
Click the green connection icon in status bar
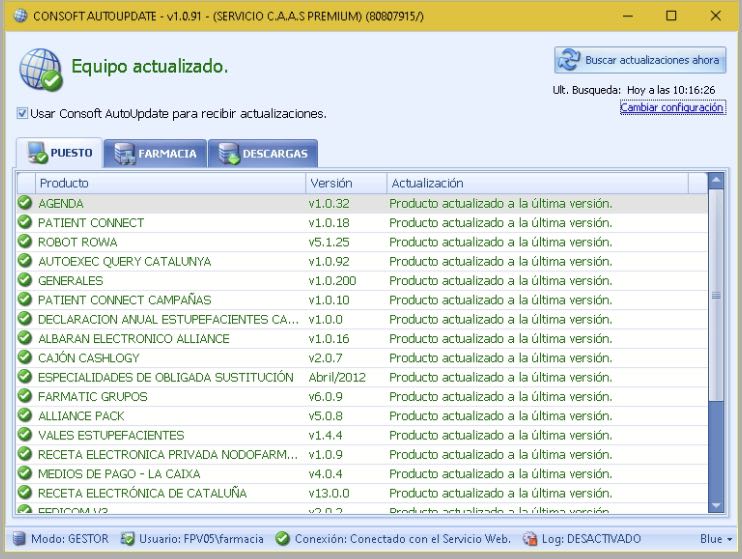(283, 539)
